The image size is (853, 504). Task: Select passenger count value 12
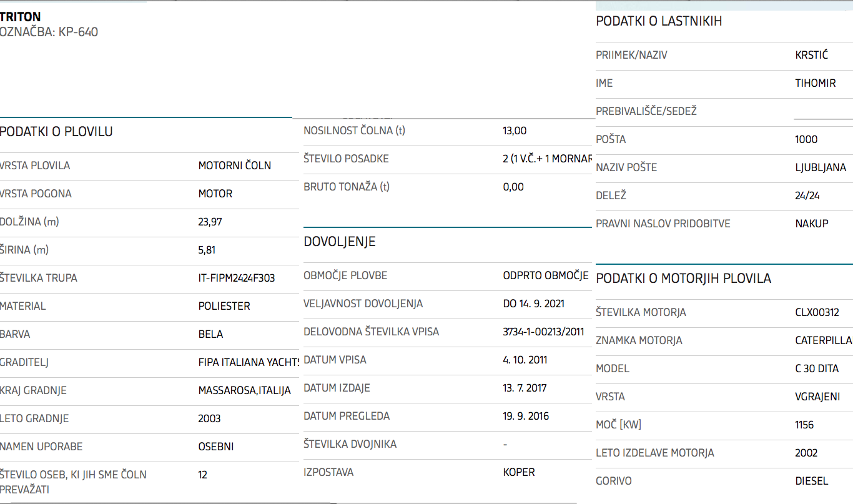(203, 475)
